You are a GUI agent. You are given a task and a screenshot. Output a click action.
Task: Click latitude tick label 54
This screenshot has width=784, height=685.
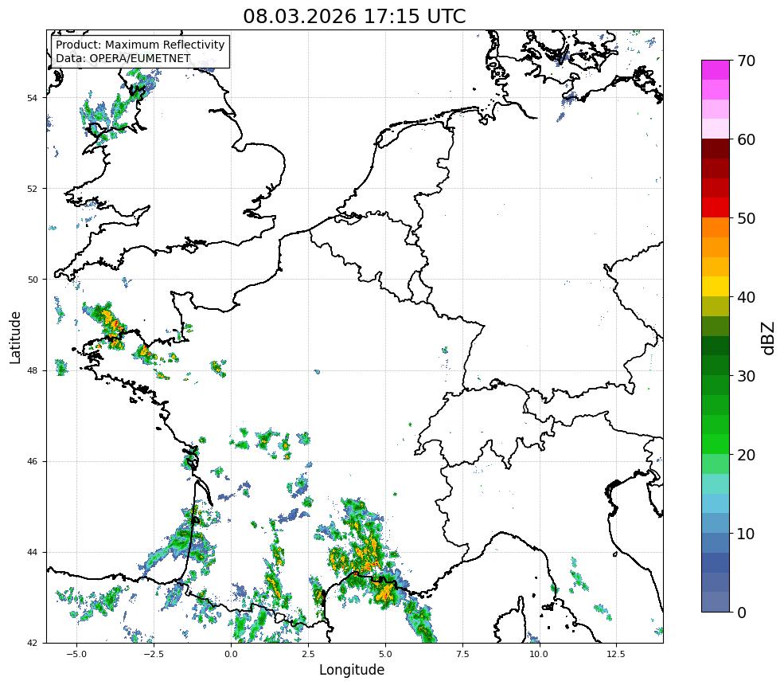tap(32, 98)
